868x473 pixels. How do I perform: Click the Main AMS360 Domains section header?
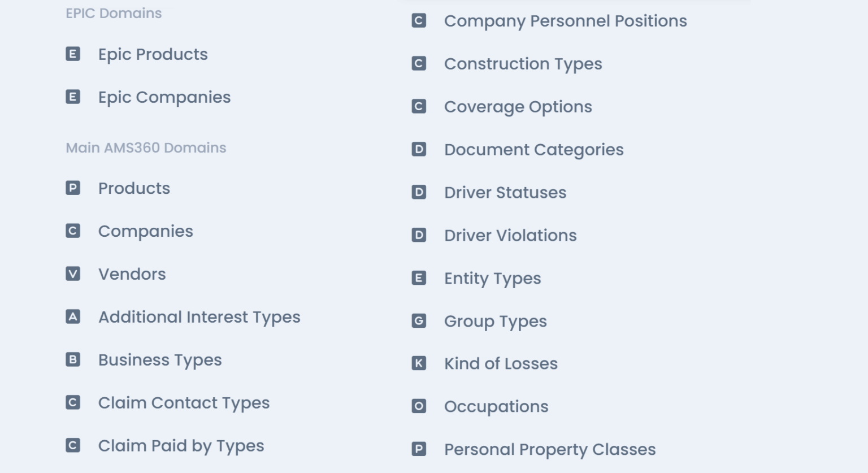145,147
